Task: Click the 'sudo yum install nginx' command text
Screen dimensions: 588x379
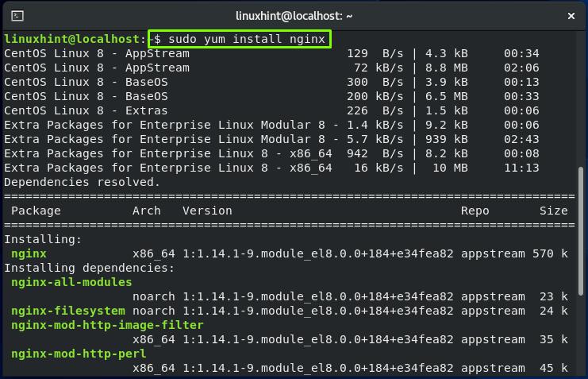Action: 247,39
